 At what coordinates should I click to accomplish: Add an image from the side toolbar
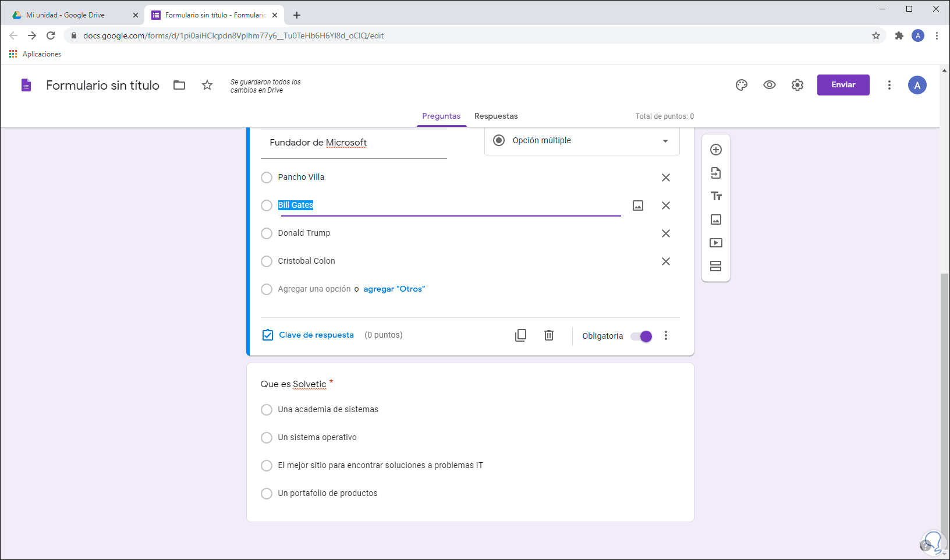point(716,219)
